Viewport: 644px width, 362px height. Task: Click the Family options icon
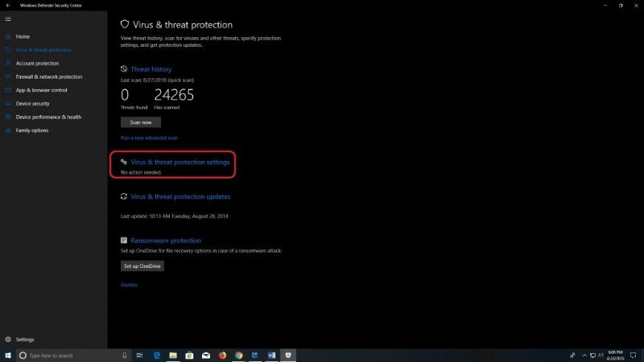tap(8, 130)
